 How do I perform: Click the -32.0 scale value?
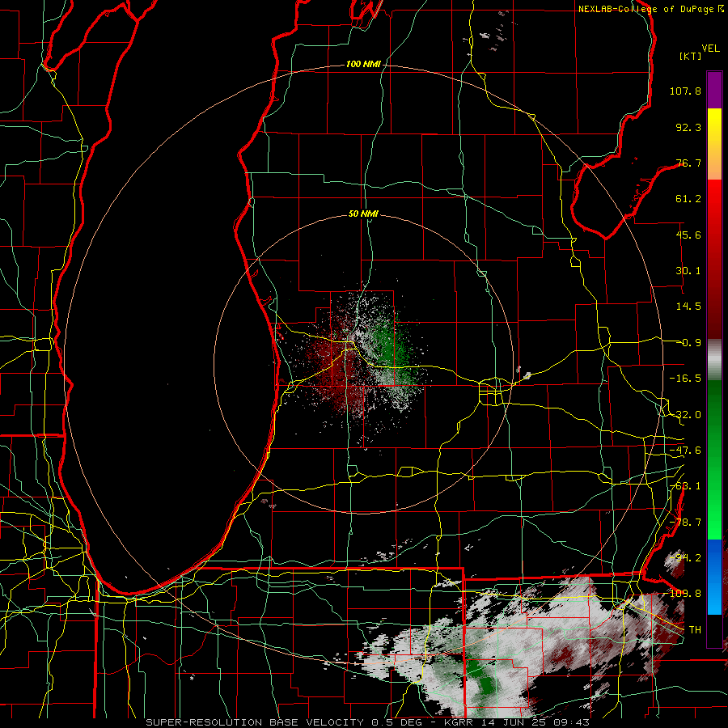point(685,415)
